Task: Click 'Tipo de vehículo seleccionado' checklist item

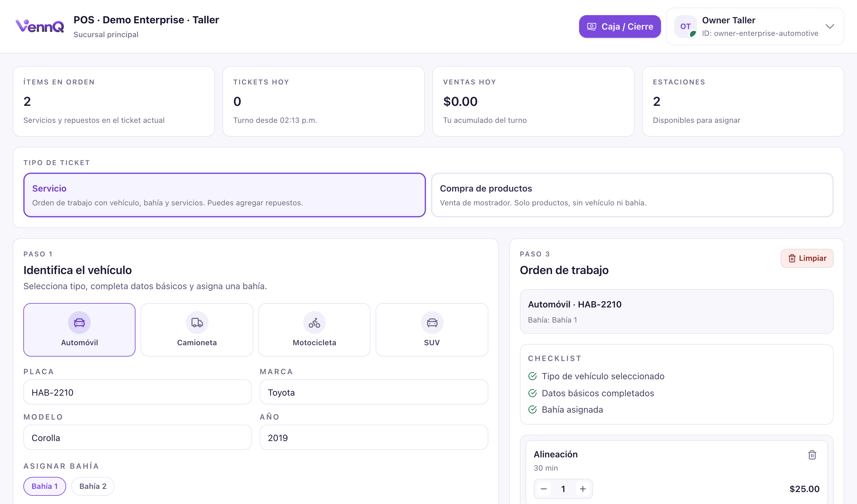Action: pos(596,376)
